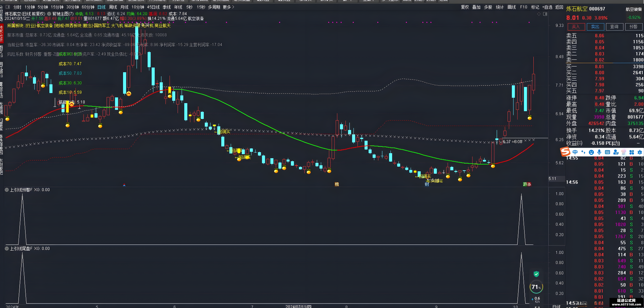Viewport: 644px width, 308px height.
Task: Click the red 买入 buy button
Action: click(x=576, y=27)
